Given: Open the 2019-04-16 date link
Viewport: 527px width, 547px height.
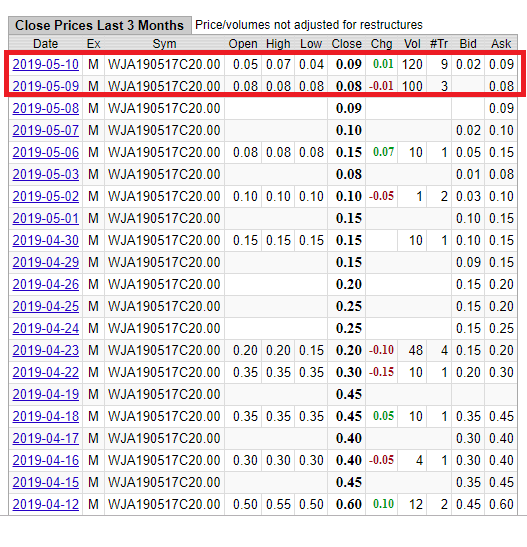Looking at the screenshot, I should click(46, 460).
